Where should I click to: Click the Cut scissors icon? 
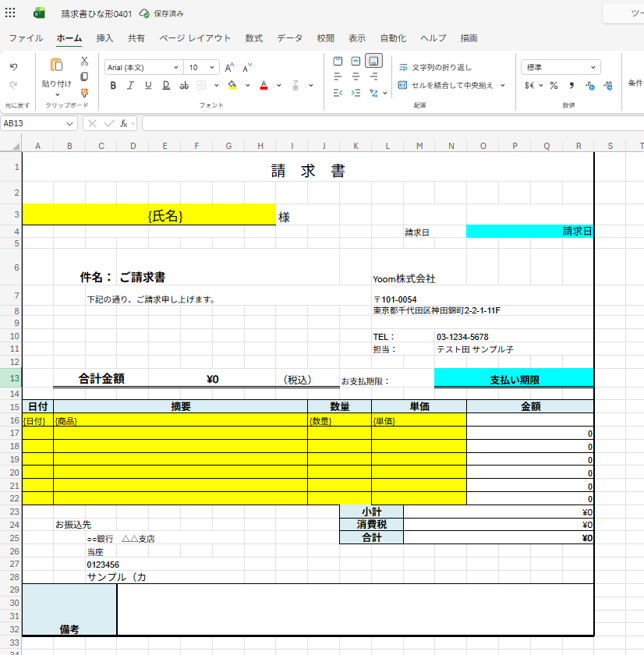click(x=84, y=61)
